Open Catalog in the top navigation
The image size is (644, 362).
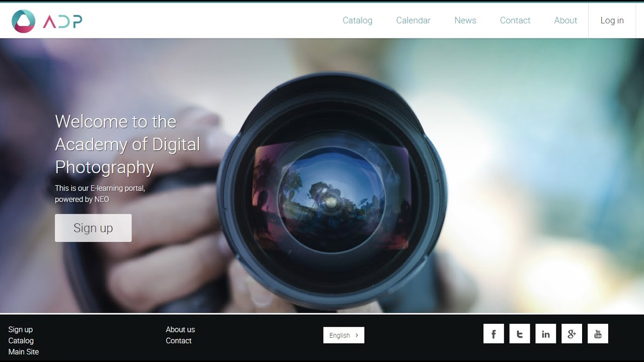coord(357,21)
